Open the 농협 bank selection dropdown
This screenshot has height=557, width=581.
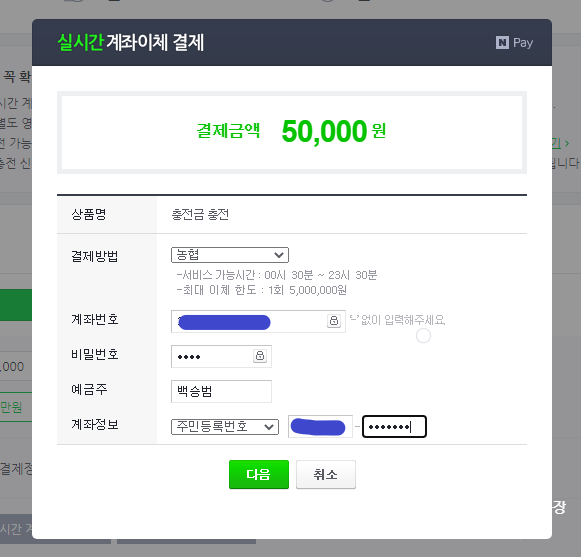230,255
